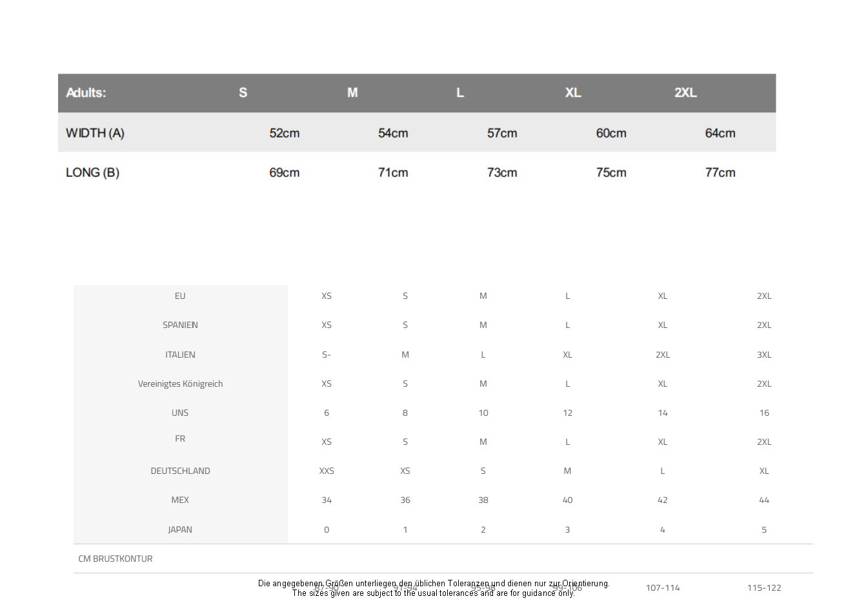868x614 pixels.
Task: Click the XS cell in the EU row
Action: 327,296
